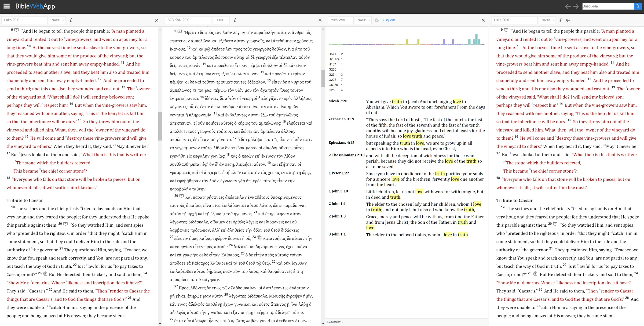Open the search options gear icon
The height and width of the screenshot is (326, 644).
[x=377, y=20]
